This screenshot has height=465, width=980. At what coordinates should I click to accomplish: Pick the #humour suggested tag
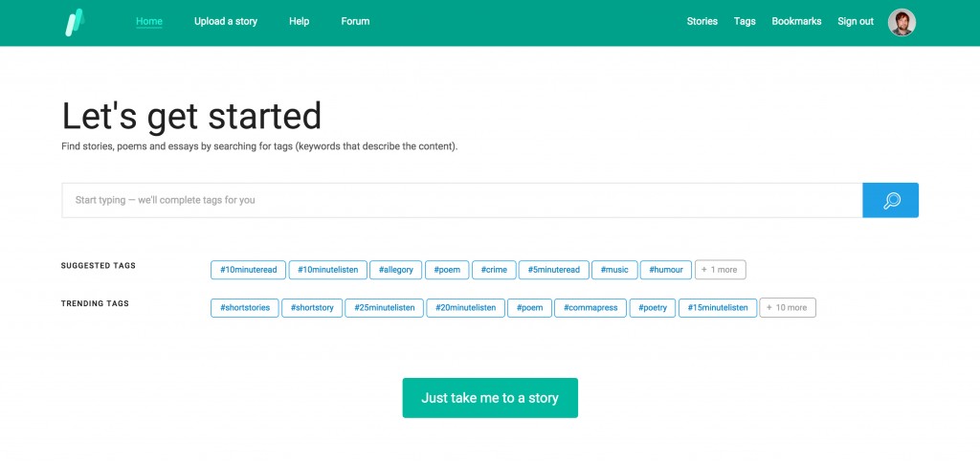665,270
